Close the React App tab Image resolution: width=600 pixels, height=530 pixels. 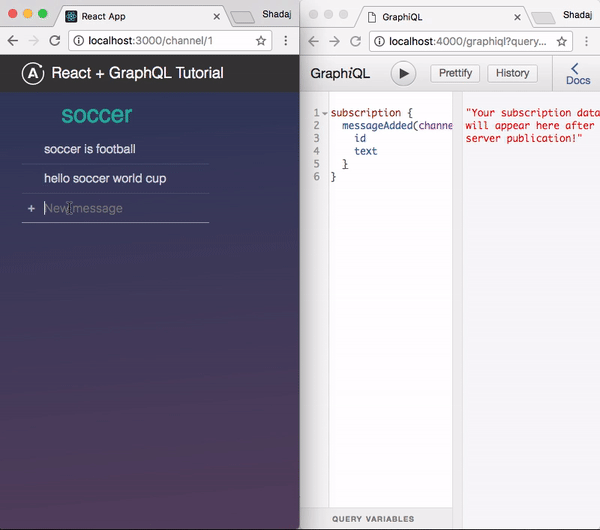point(217,17)
